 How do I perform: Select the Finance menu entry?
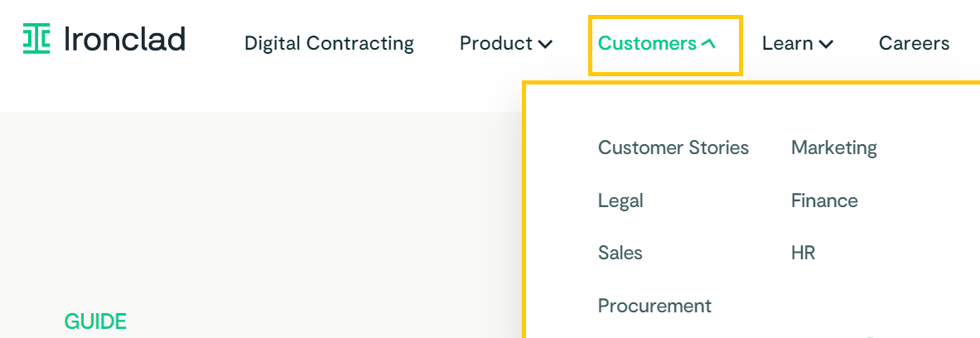pyautogui.click(x=824, y=200)
